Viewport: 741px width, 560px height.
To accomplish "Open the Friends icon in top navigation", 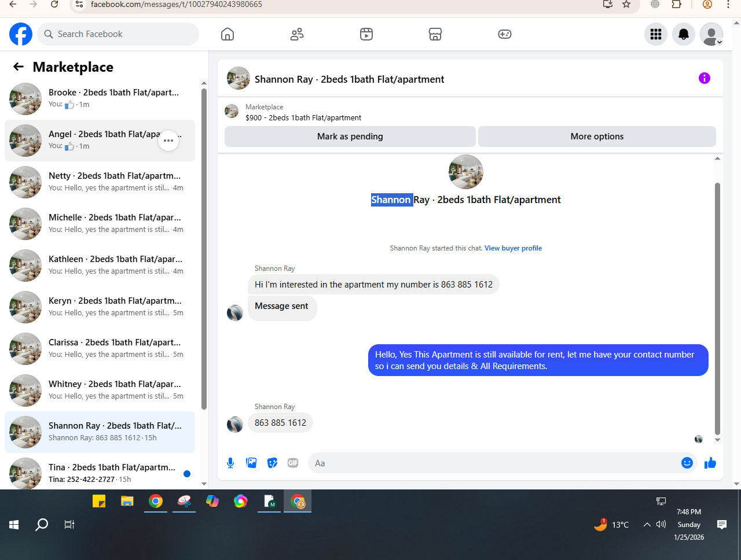I will coord(297,34).
